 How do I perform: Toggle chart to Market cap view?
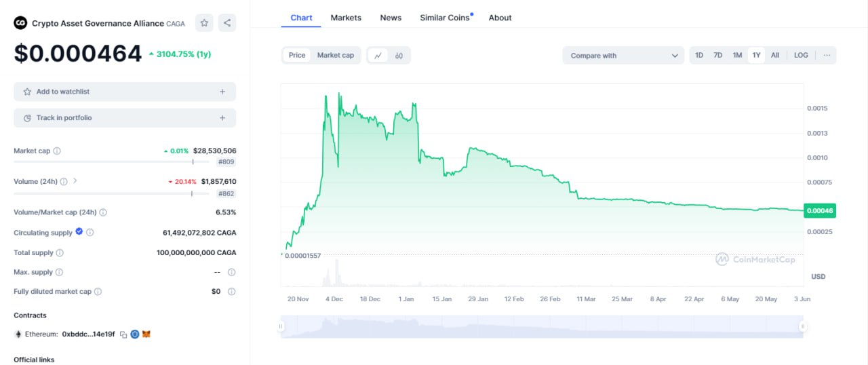pyautogui.click(x=336, y=56)
